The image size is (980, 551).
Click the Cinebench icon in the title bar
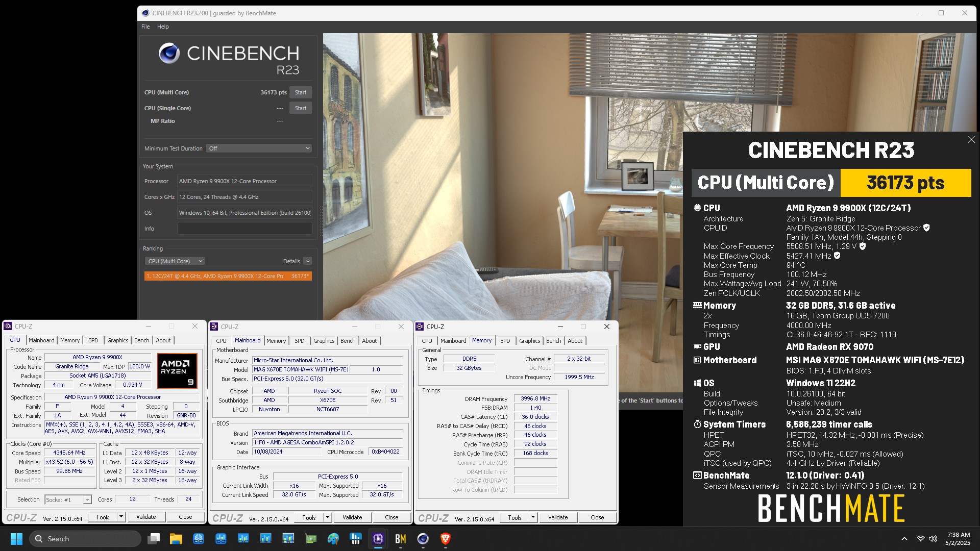coord(145,13)
